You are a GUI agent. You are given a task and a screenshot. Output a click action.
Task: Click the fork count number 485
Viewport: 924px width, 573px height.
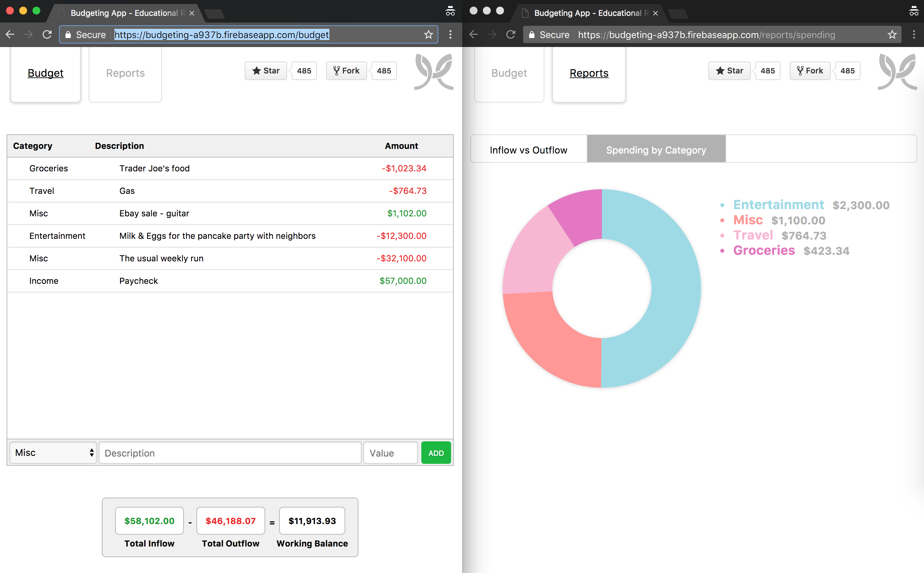pos(383,71)
